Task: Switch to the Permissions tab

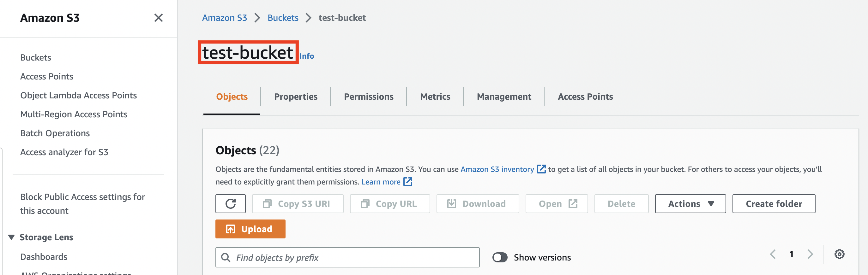Action: click(368, 97)
